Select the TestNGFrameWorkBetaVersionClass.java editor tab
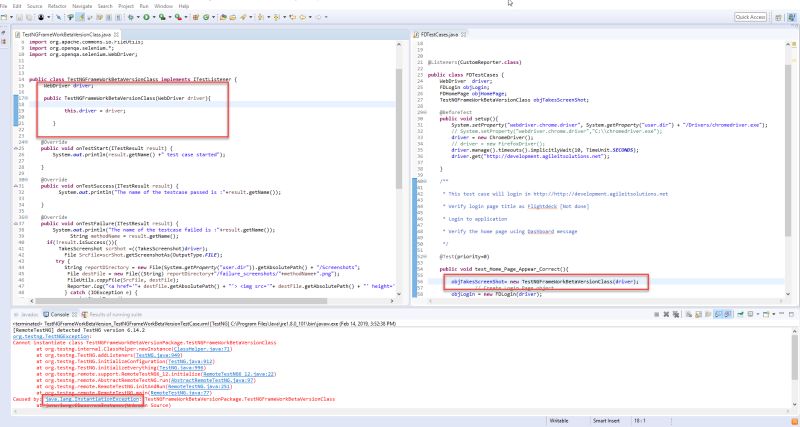Screen dimensions: 800x427 (66, 34)
